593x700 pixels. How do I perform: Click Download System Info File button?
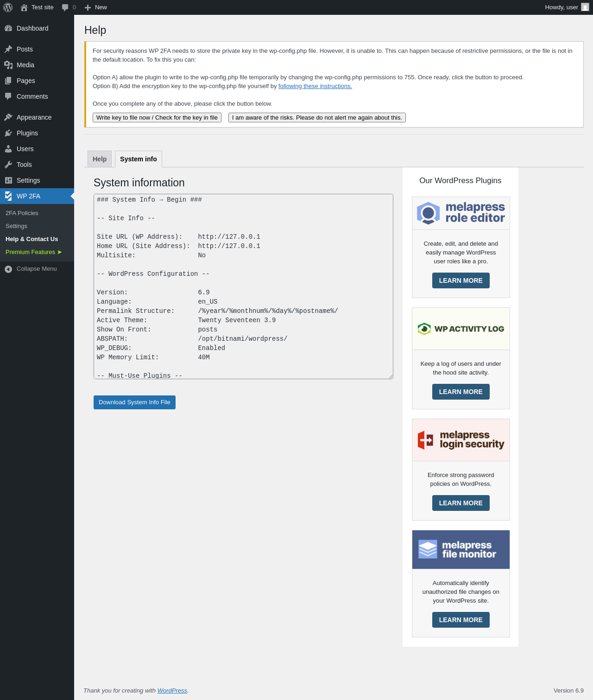pyautogui.click(x=134, y=402)
